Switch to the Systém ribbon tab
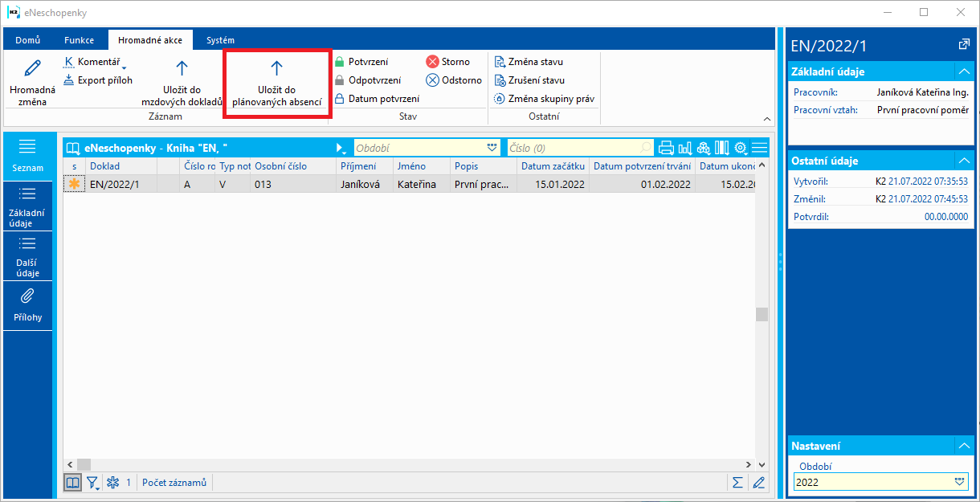 pos(220,40)
